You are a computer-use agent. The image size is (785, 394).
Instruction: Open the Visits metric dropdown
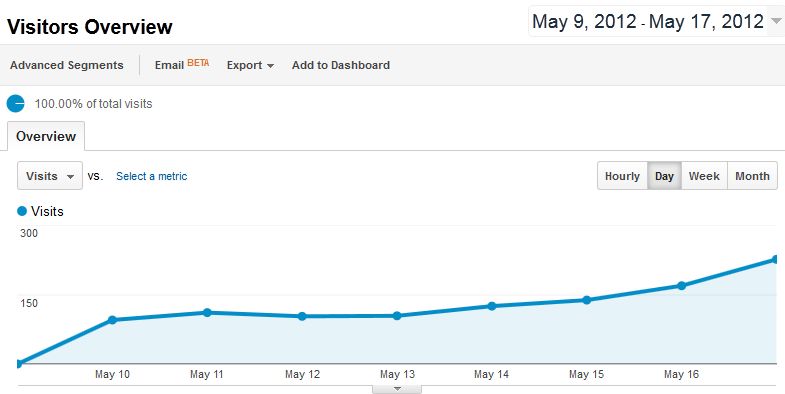(50, 176)
